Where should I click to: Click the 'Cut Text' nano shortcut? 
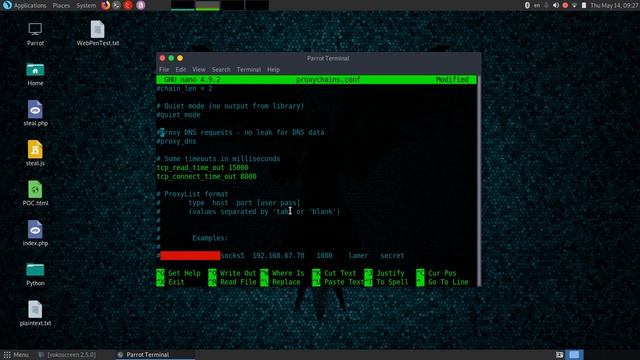pyautogui.click(x=335, y=273)
